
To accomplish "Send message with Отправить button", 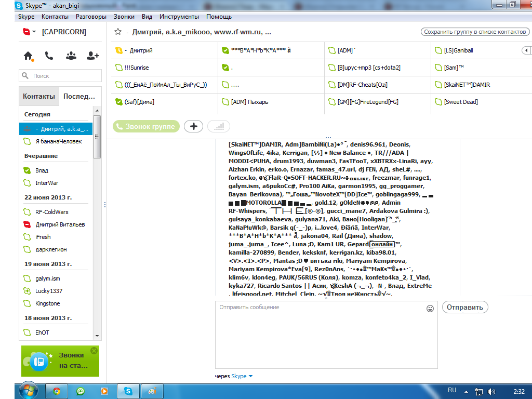I will 465,308.
